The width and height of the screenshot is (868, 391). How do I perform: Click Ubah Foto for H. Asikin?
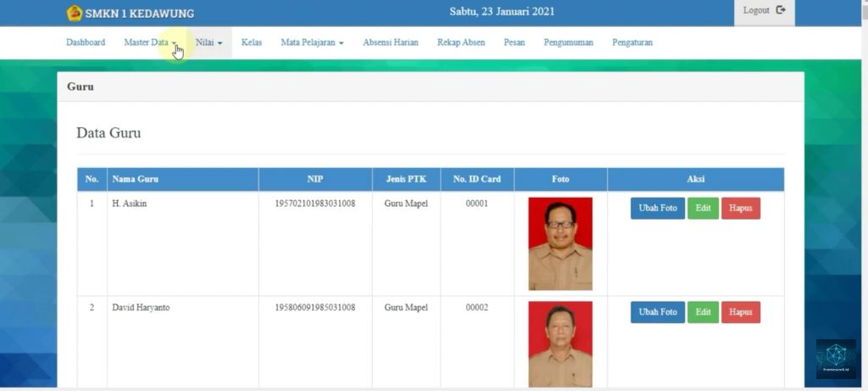[x=657, y=209]
